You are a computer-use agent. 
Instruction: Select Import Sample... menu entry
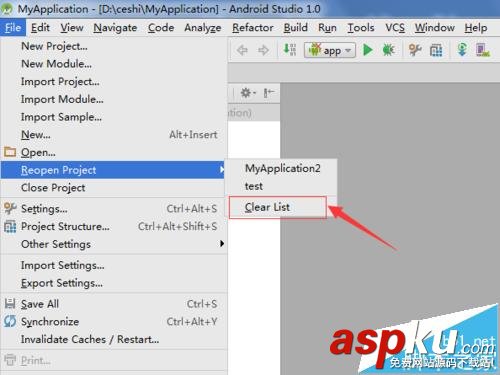[114, 117]
